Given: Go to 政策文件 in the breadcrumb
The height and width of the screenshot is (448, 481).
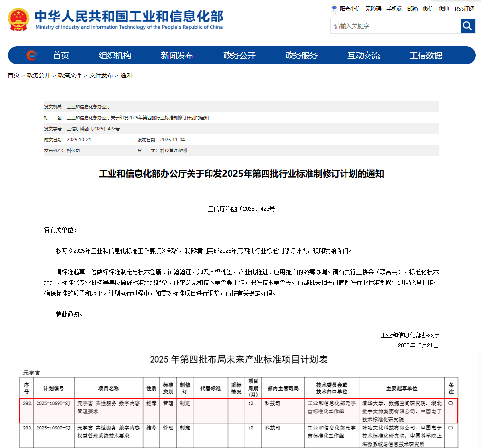Looking at the screenshot, I should [70, 75].
